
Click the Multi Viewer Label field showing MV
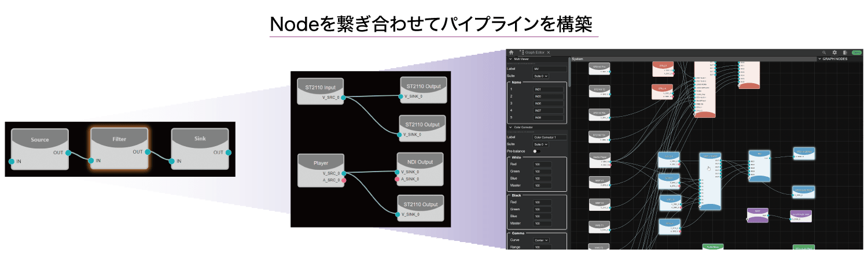pyautogui.click(x=550, y=69)
